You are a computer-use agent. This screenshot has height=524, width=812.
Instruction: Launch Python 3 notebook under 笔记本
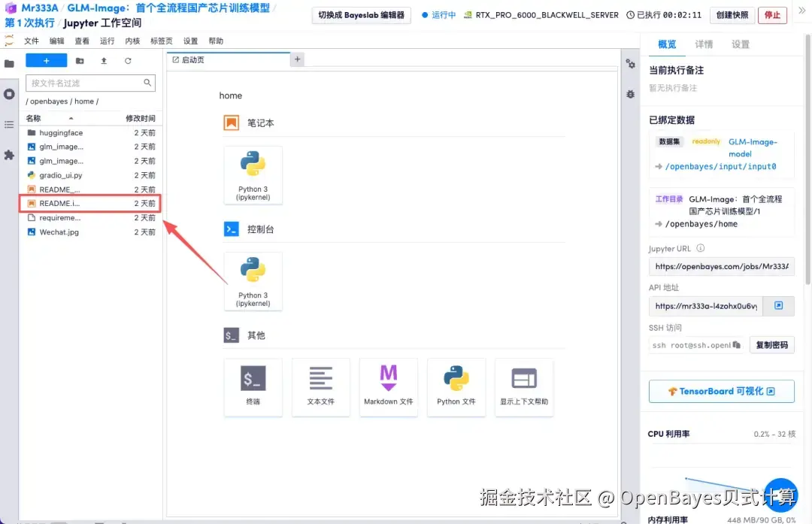pyautogui.click(x=253, y=175)
